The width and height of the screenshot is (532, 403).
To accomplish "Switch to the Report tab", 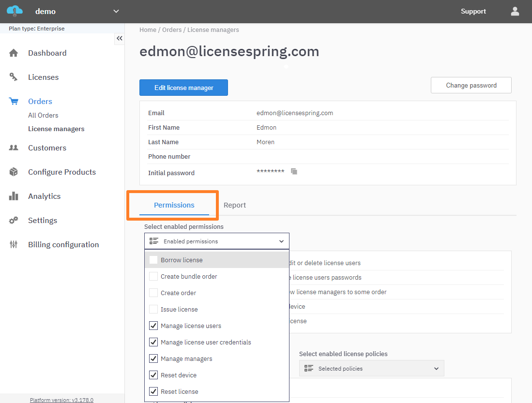I will click(x=235, y=205).
